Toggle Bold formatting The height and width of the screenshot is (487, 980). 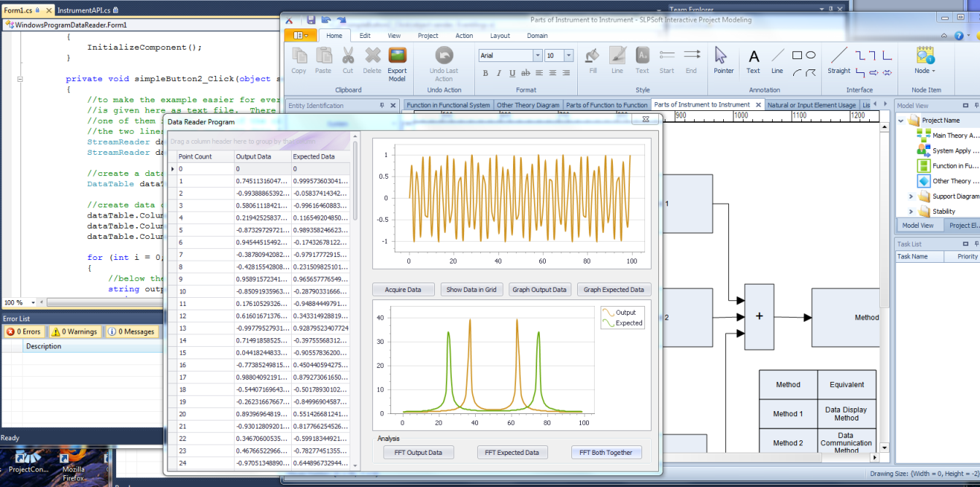pos(485,72)
